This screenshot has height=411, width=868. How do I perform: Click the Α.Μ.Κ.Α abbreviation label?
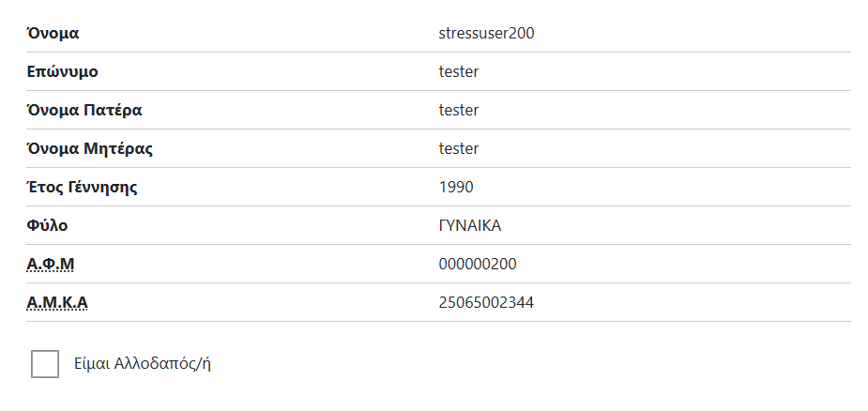pos(63,302)
